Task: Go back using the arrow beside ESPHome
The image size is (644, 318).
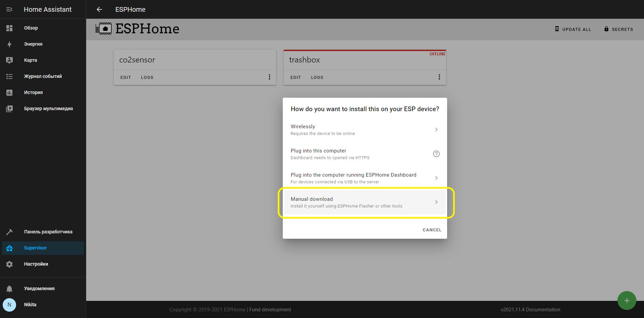Action: 99,9
